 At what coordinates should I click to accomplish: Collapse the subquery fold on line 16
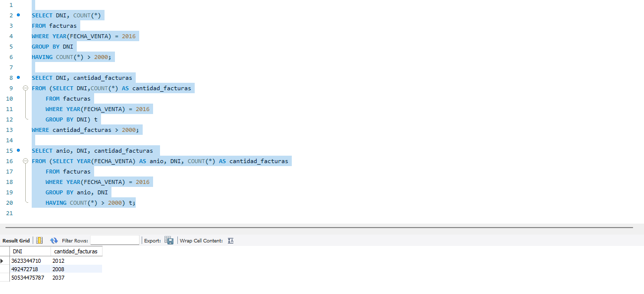coord(25,161)
